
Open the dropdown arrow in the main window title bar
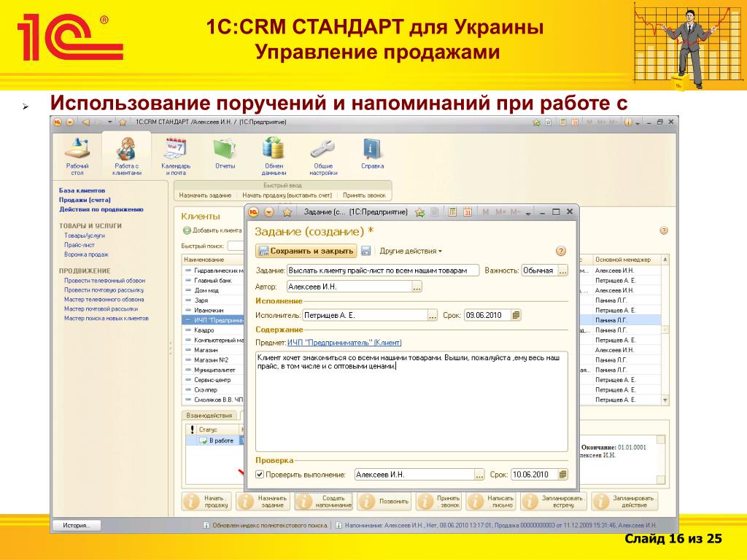(x=70, y=122)
